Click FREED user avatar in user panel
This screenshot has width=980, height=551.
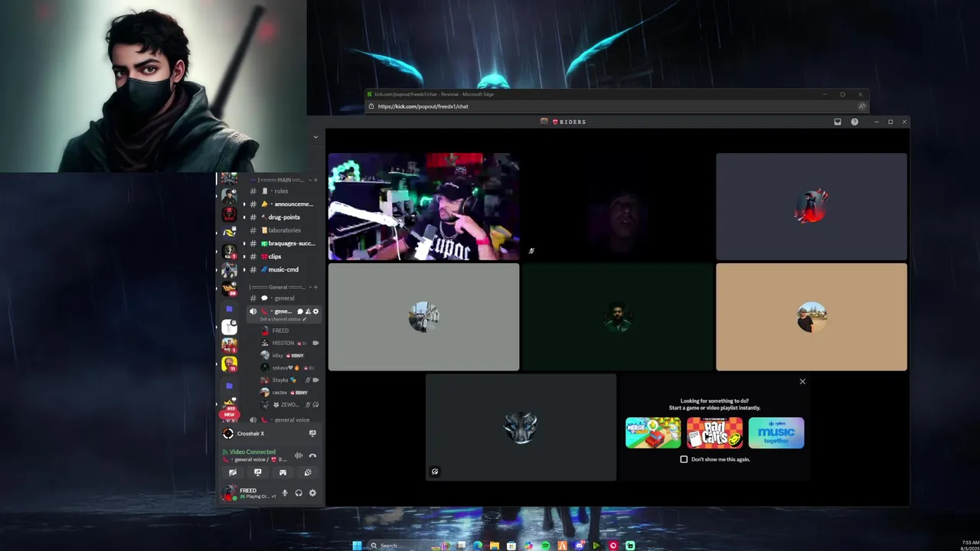[228, 494]
